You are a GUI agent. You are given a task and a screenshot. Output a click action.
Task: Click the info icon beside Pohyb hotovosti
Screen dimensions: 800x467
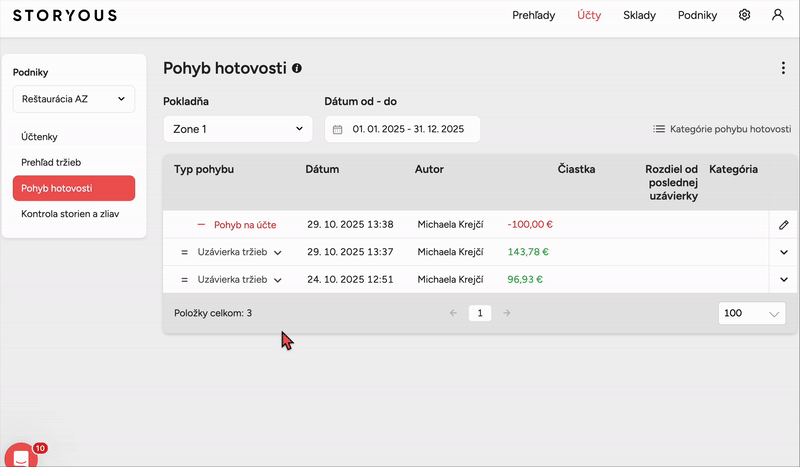click(297, 68)
